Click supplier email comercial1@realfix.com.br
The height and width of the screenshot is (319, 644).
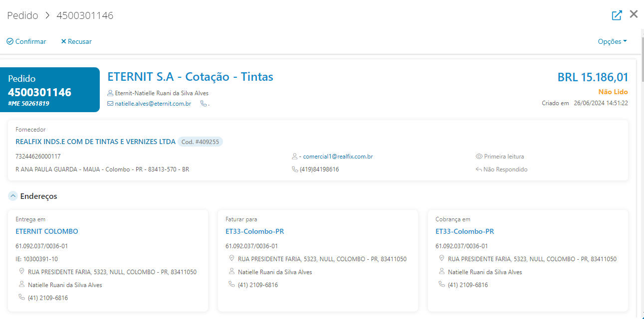coord(338,157)
